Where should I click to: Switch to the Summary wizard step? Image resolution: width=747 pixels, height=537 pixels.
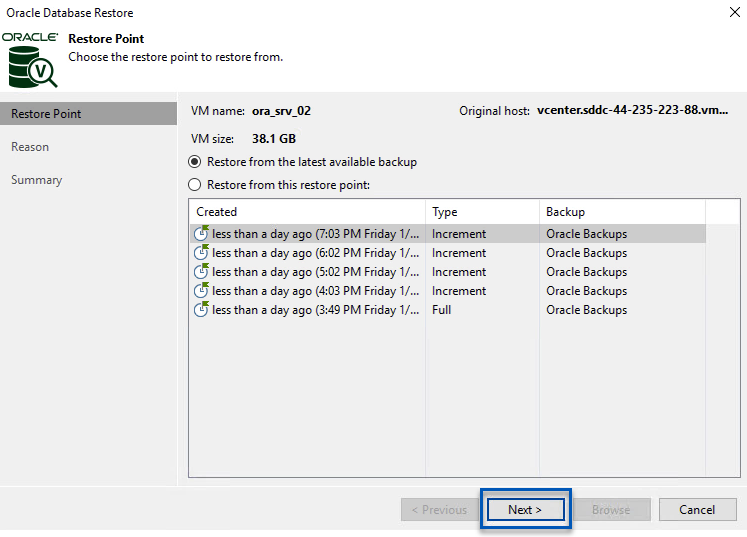click(37, 180)
